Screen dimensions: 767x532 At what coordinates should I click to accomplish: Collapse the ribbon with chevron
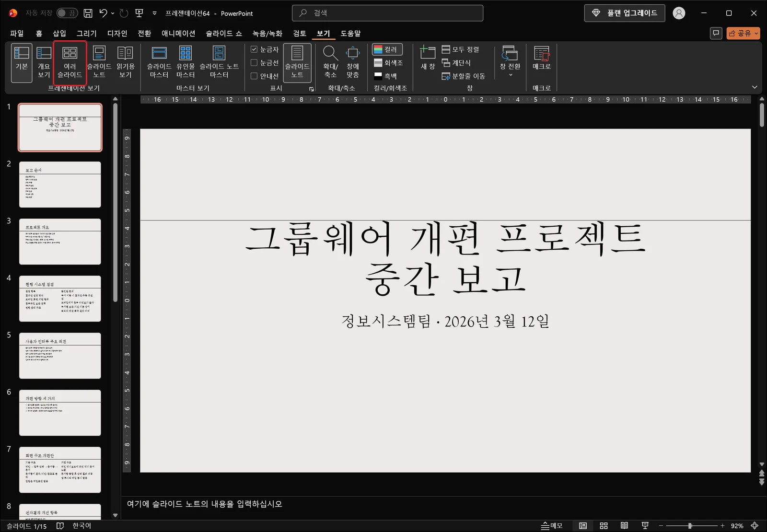coord(755,87)
